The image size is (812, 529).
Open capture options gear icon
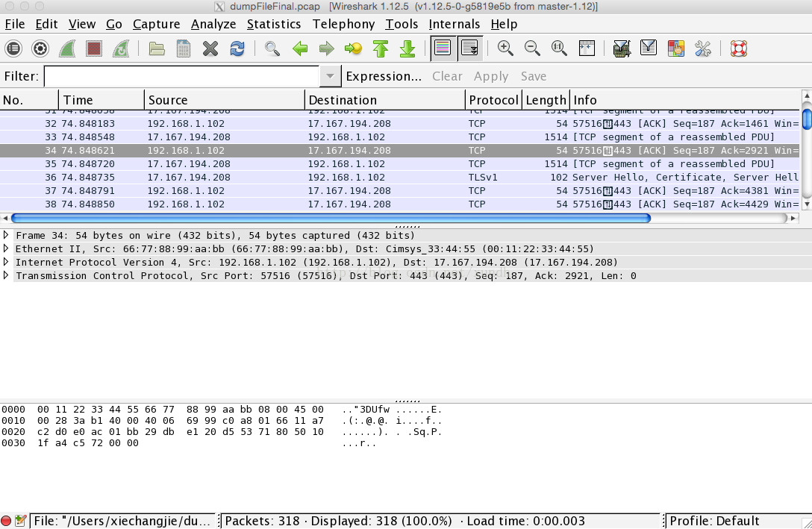[x=40, y=48]
